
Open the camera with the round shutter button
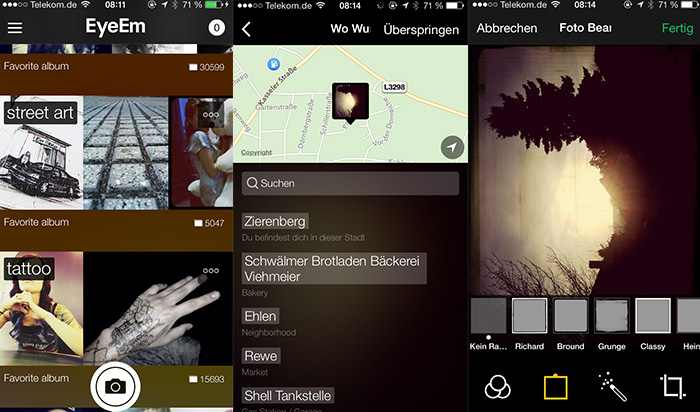tap(115, 387)
